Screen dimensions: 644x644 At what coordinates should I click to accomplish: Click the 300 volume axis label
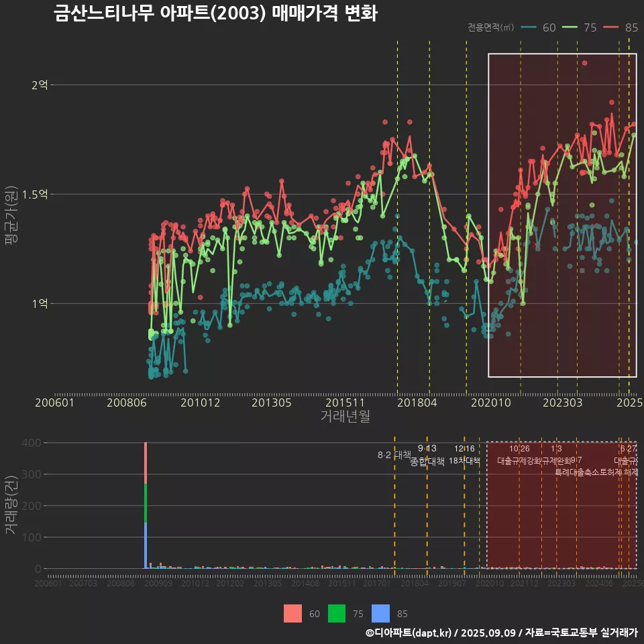32,474
